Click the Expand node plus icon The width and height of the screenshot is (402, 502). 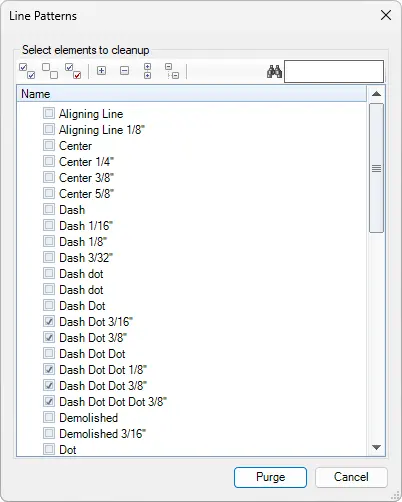[101, 71]
